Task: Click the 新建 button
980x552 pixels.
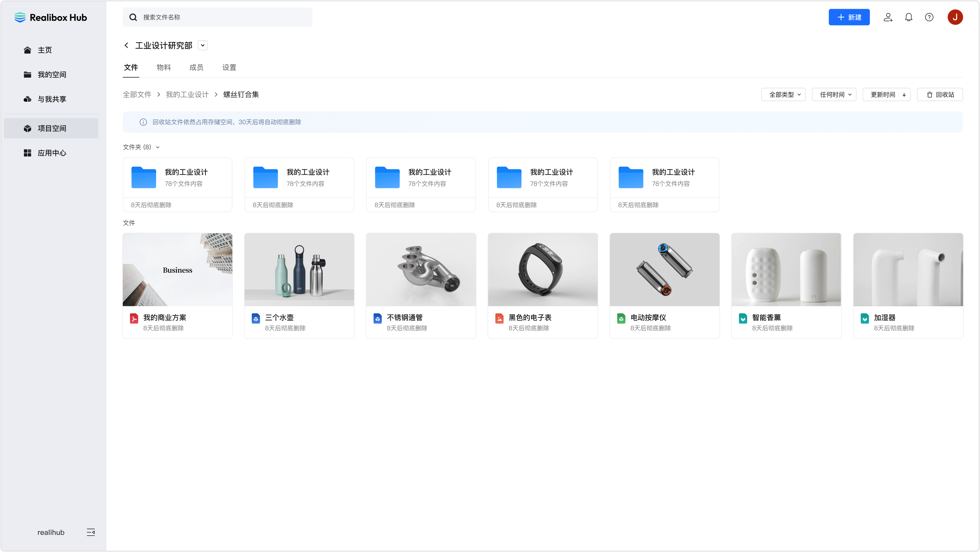Action: (849, 17)
